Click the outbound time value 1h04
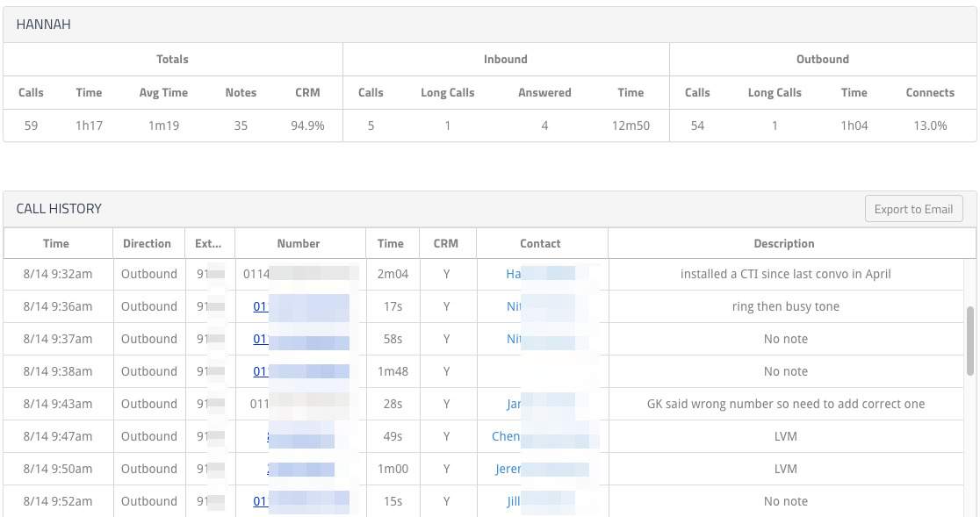The height and width of the screenshot is (517, 980). [x=854, y=126]
